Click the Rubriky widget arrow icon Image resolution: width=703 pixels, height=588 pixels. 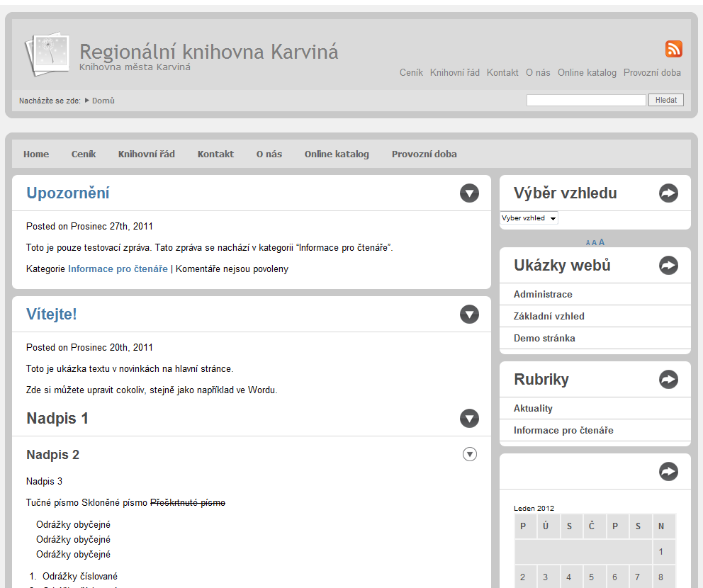coord(668,380)
